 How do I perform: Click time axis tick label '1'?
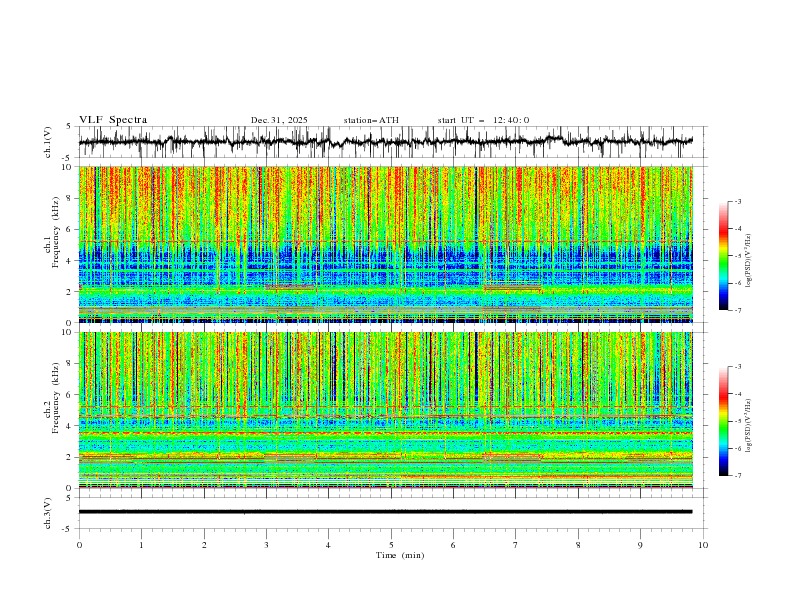pos(141,545)
